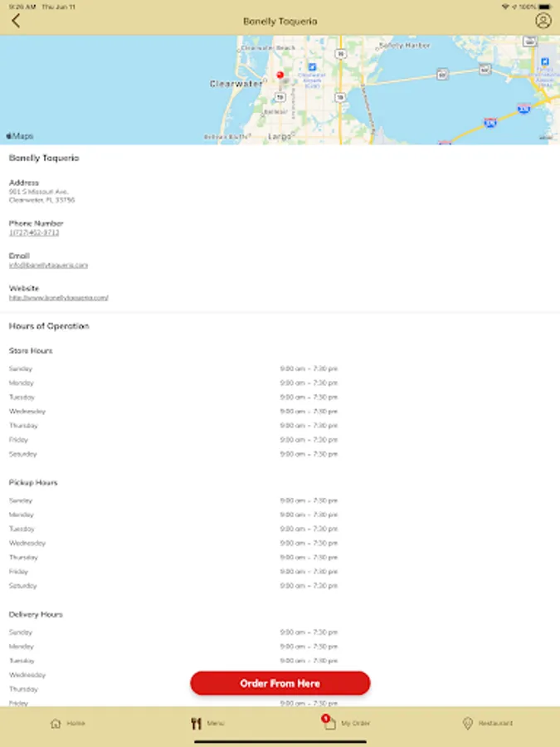Viewport: 560px width, 747px height.
Task: Select the Wednesday row under Pickup Hours
Action: [173, 544]
